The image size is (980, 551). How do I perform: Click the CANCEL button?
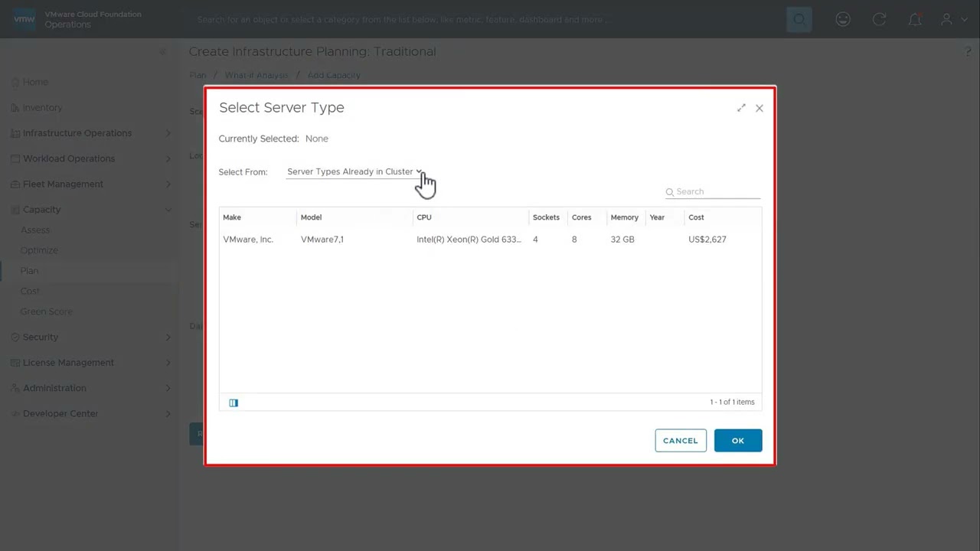click(680, 441)
